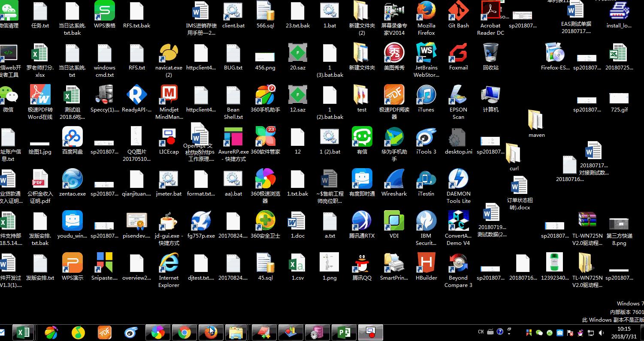Open the Wireshark desktop shortcut
644x341 pixels.
(394, 179)
